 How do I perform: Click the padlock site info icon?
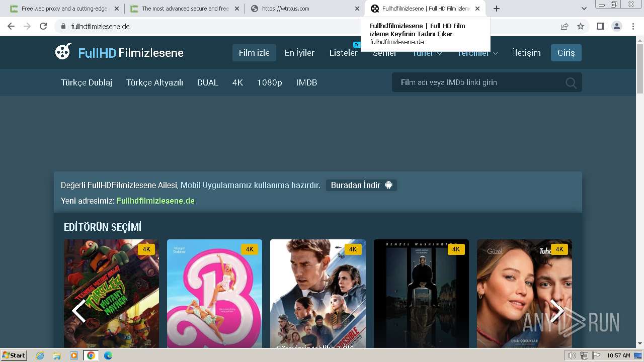[x=63, y=27]
